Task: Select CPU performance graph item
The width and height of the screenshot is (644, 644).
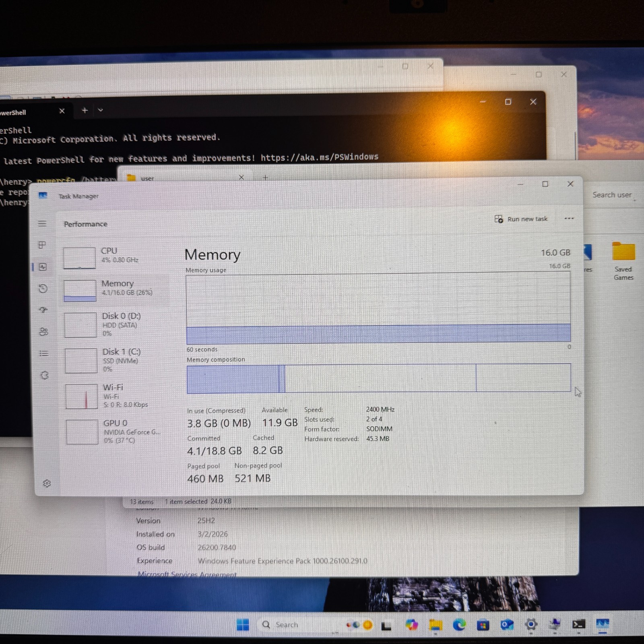Action: click(x=116, y=258)
